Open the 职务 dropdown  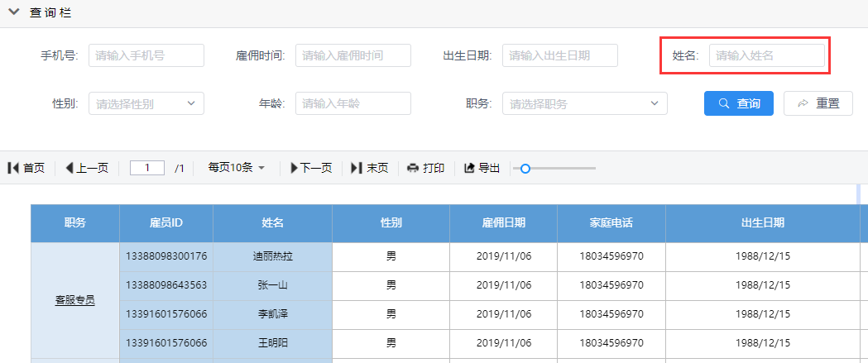click(x=584, y=103)
